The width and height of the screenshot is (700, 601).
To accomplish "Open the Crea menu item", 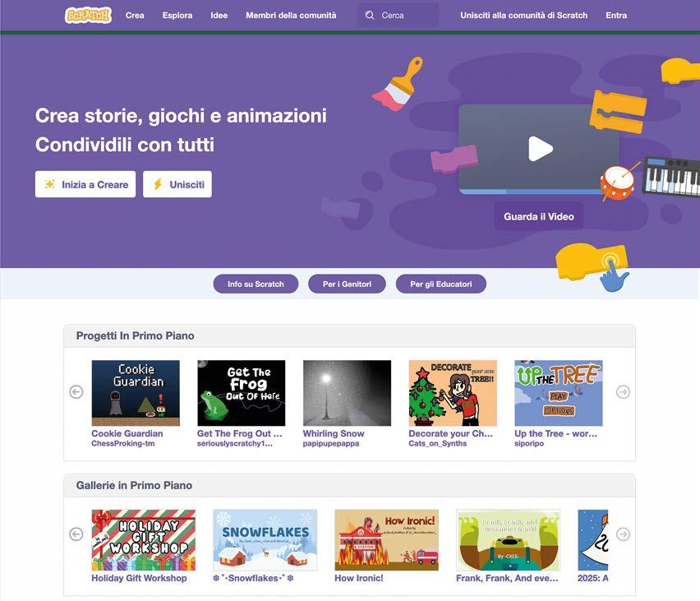I will tap(135, 15).
